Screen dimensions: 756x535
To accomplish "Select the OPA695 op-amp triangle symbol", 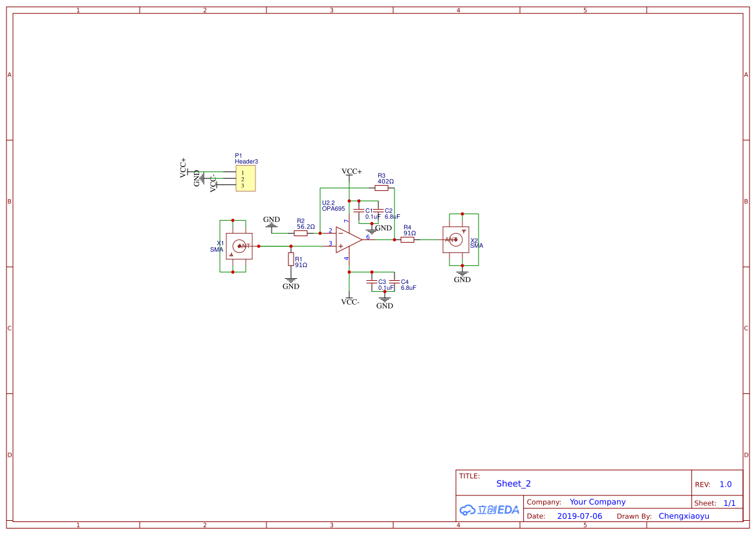I will [x=349, y=240].
